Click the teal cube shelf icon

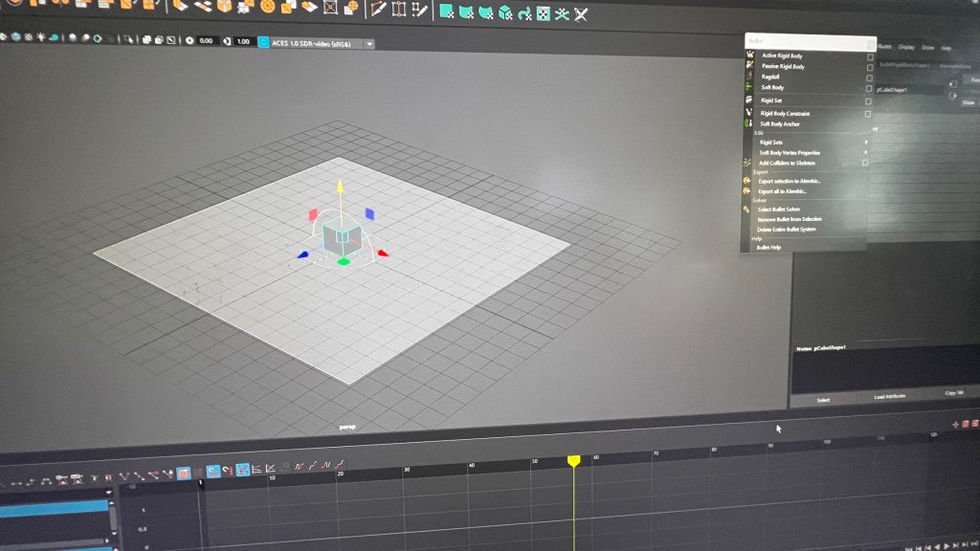point(505,11)
